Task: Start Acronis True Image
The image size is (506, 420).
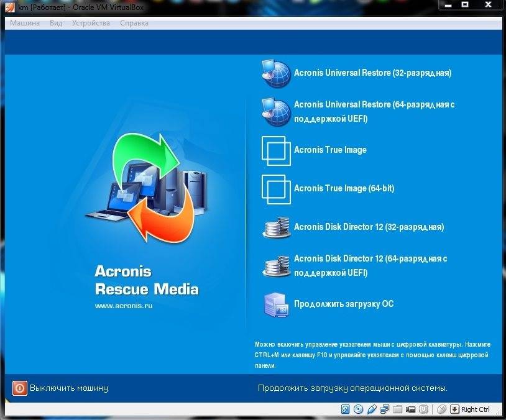Action: (x=330, y=150)
